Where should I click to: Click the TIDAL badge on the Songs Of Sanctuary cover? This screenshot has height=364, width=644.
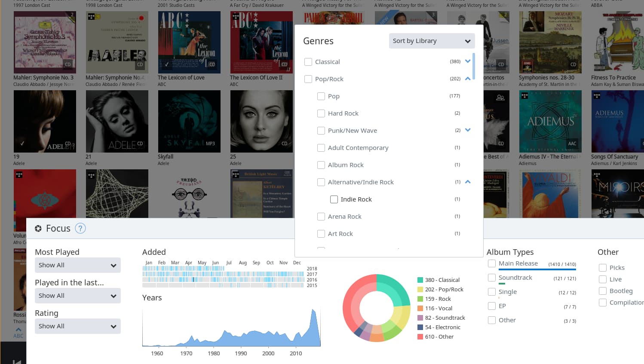[597, 95]
